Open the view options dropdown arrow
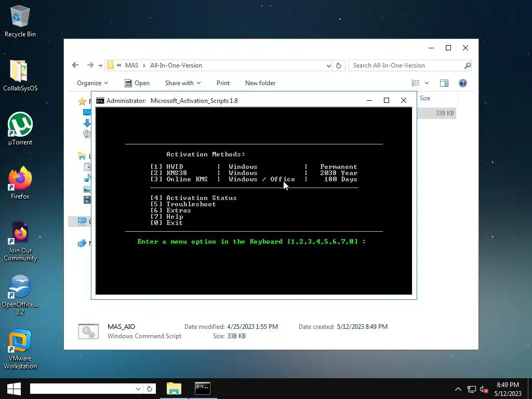This screenshot has width=532, height=399. (427, 83)
